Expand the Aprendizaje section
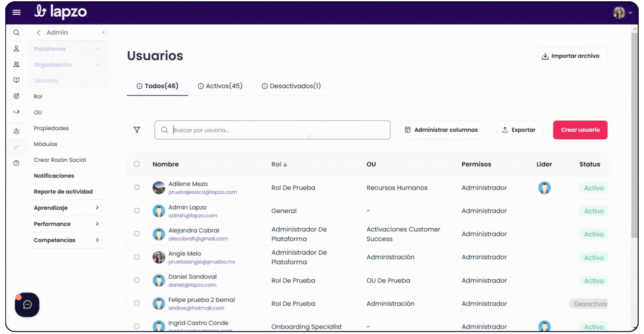This screenshot has height=334, width=644. pos(66,208)
